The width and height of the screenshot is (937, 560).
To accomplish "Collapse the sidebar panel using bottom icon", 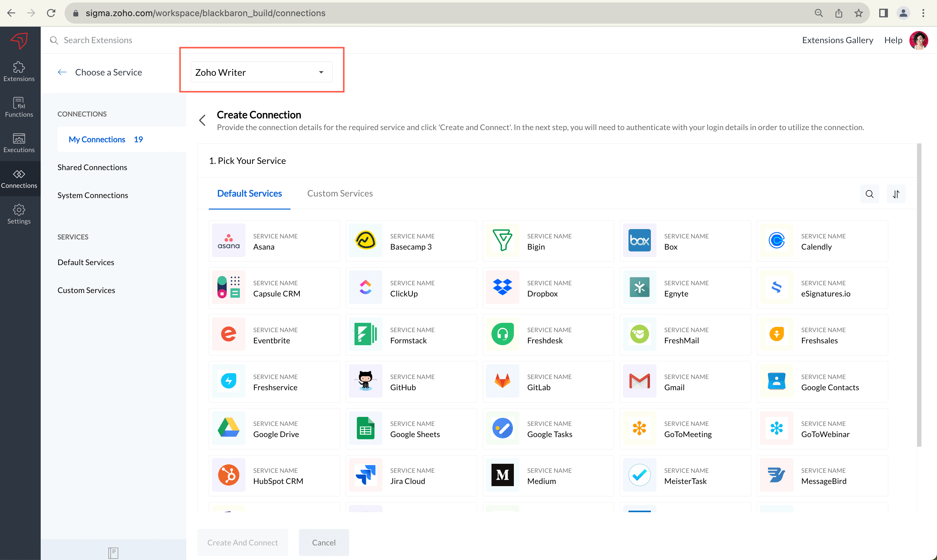I will coord(113,553).
